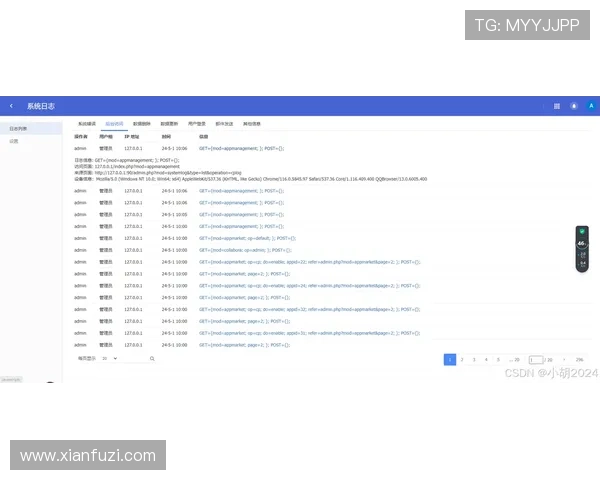
Task: Click the search magnifier icon below table
Action: (152, 358)
